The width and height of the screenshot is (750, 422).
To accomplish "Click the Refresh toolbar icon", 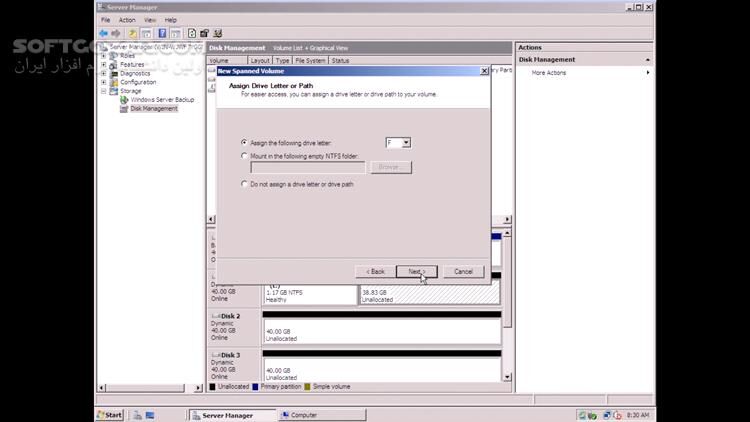I will point(192,33).
